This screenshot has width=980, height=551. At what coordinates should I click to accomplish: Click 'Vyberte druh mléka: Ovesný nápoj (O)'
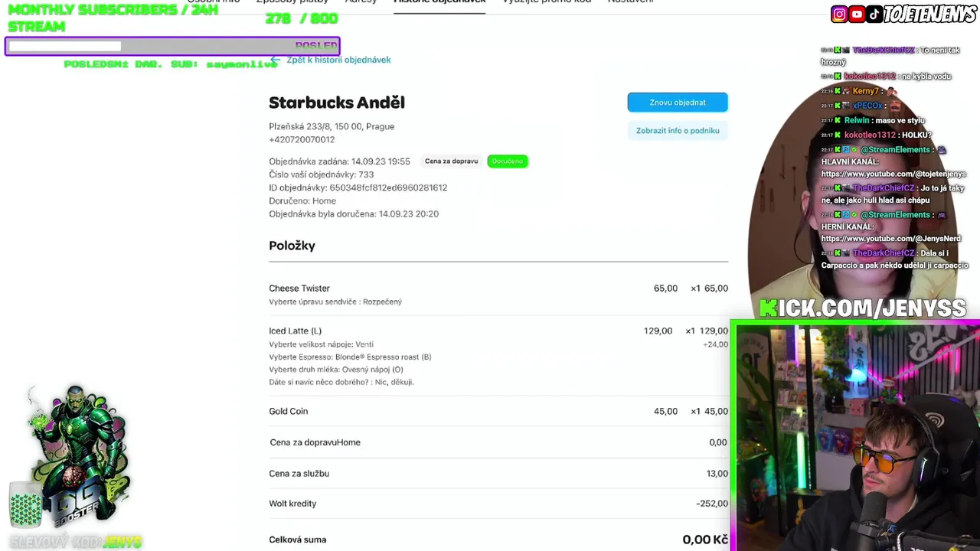pyautogui.click(x=336, y=370)
